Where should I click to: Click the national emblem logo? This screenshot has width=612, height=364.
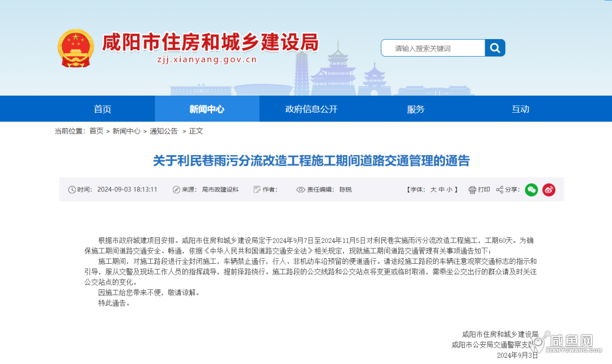(x=76, y=48)
